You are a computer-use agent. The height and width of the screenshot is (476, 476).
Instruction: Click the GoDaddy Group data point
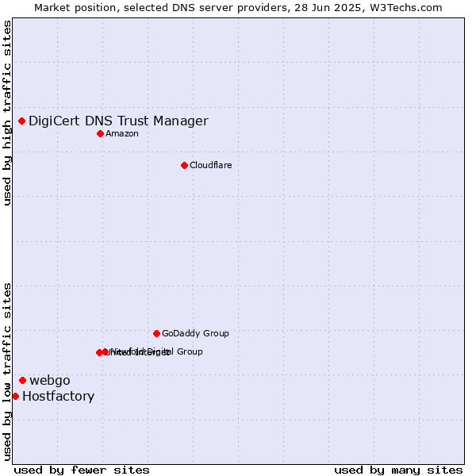pyautogui.click(x=156, y=334)
